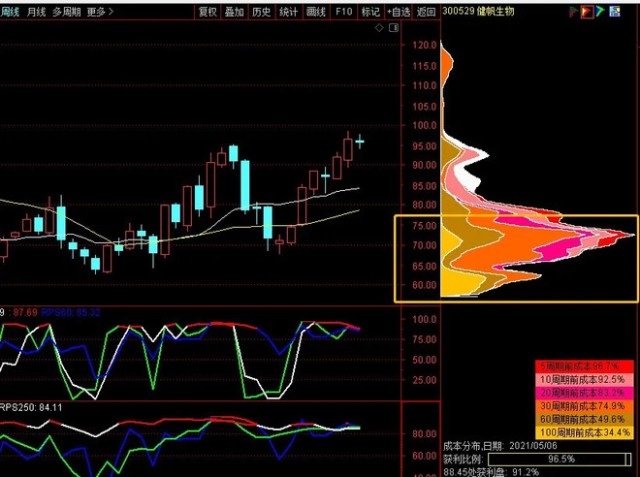
Task: Click the 叠加 overlay button
Action: pos(234,12)
